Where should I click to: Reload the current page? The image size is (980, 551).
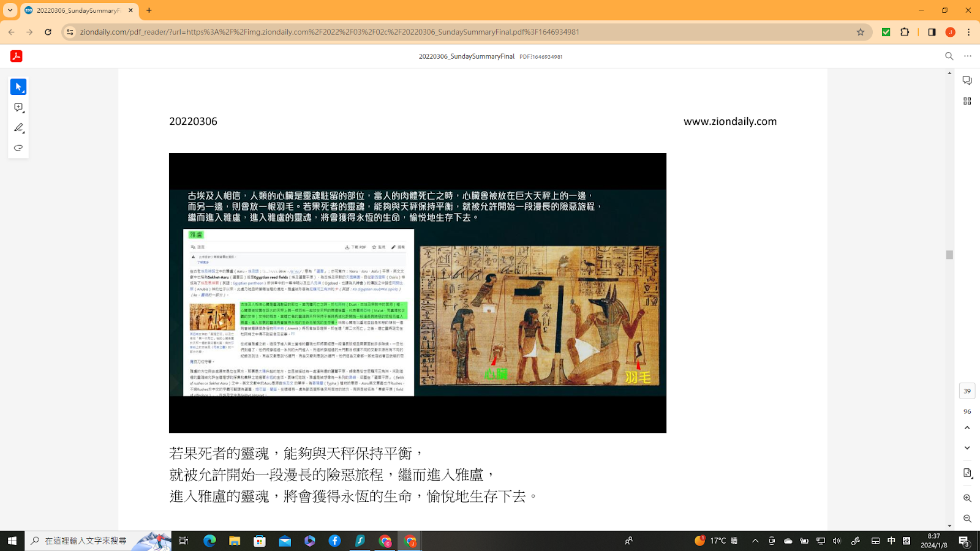48,32
